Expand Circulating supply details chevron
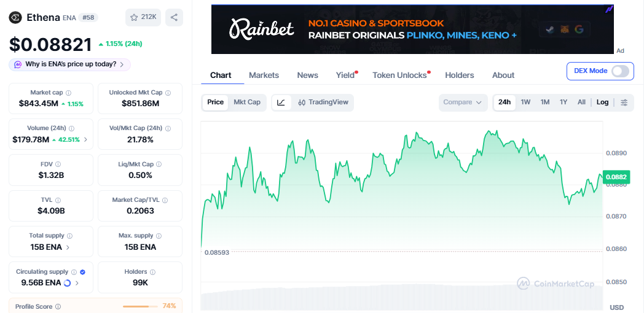The height and width of the screenshot is (313, 644). pyautogui.click(x=77, y=283)
